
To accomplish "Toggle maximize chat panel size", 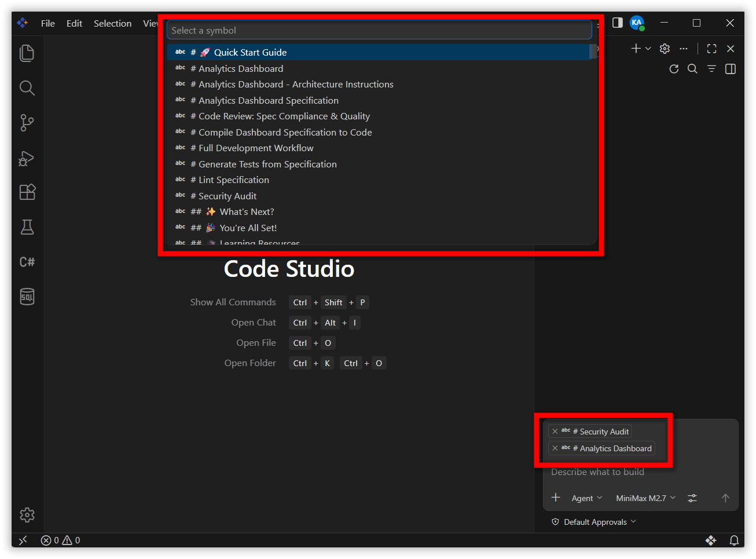I will (711, 49).
